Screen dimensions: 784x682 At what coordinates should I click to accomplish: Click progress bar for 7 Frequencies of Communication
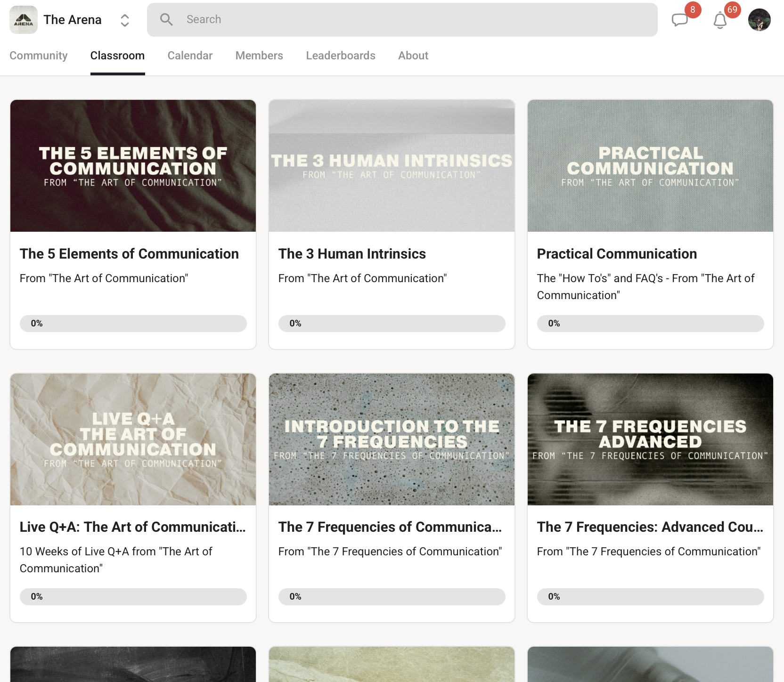tap(392, 597)
